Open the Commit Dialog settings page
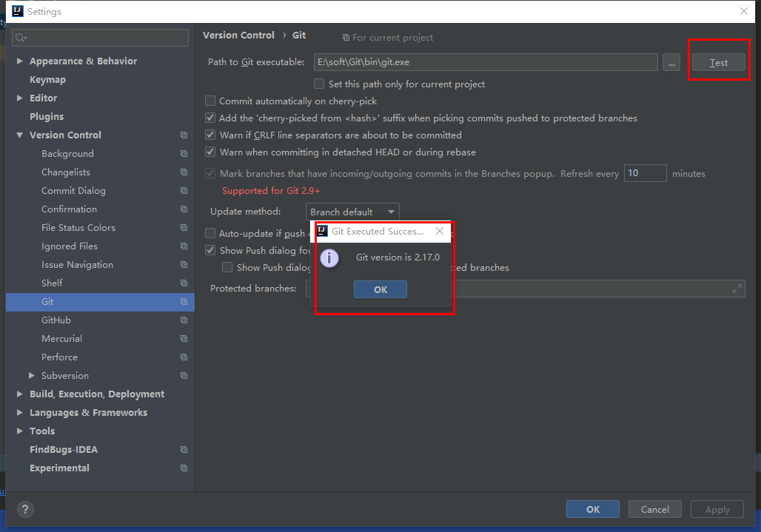The width and height of the screenshot is (761, 532). coord(73,191)
